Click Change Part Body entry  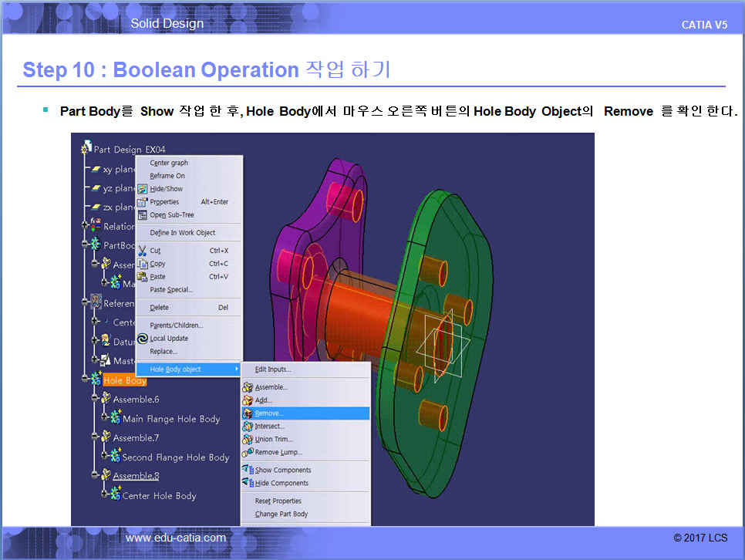(x=281, y=514)
